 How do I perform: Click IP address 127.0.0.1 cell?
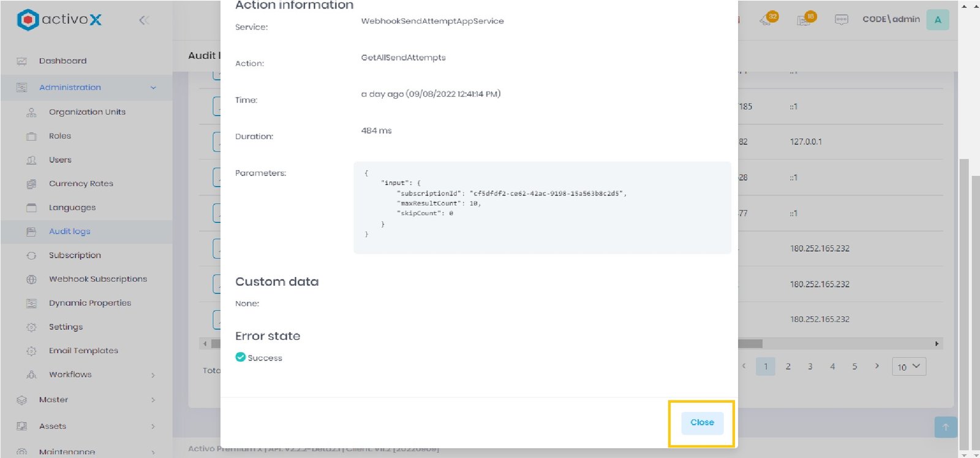tap(806, 142)
